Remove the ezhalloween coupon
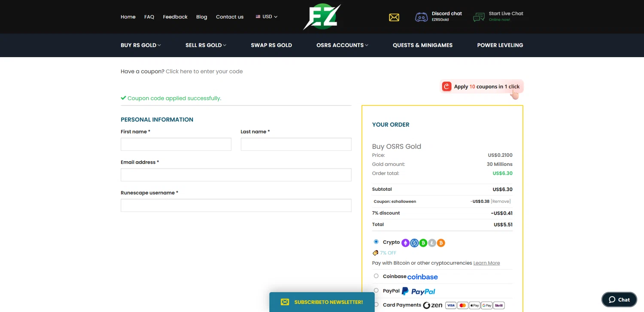 coord(501,201)
